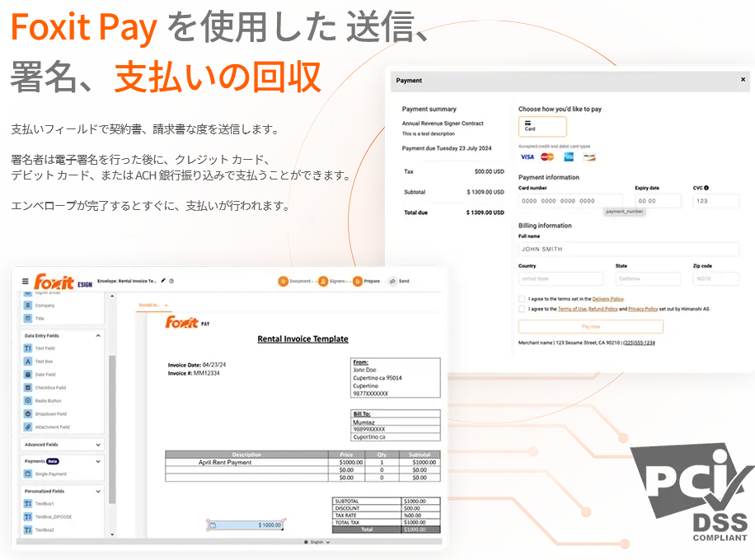Select the Signers step icon

pyautogui.click(x=323, y=281)
